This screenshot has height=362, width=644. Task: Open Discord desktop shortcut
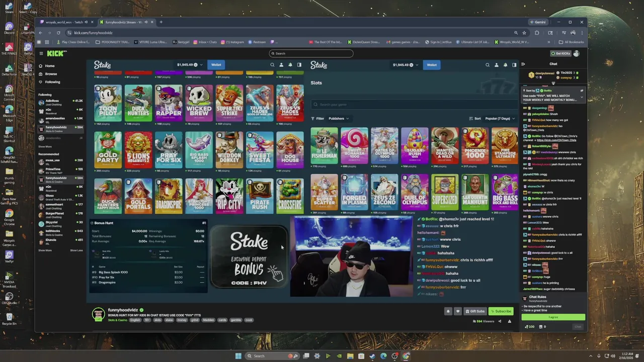[x=9, y=29]
